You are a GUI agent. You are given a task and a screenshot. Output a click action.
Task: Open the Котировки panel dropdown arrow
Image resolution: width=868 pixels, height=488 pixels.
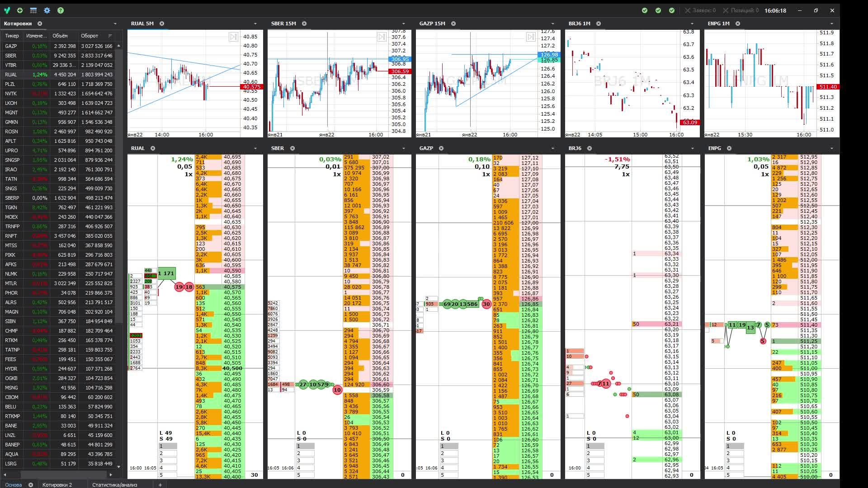click(x=115, y=23)
